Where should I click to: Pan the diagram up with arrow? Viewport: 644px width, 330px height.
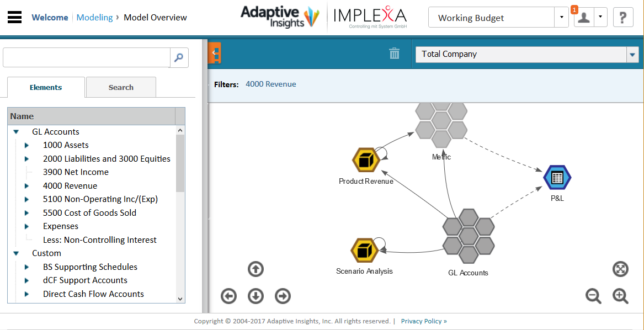[256, 269]
